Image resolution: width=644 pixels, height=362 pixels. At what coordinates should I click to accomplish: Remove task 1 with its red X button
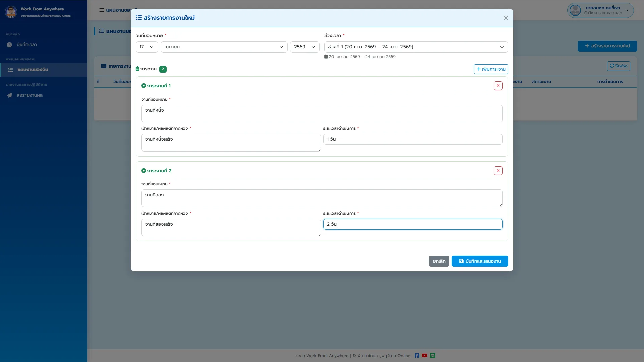point(498,86)
